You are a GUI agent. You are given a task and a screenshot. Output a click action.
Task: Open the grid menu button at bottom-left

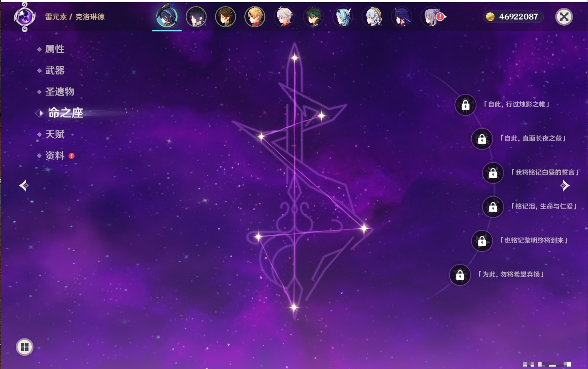click(x=24, y=347)
